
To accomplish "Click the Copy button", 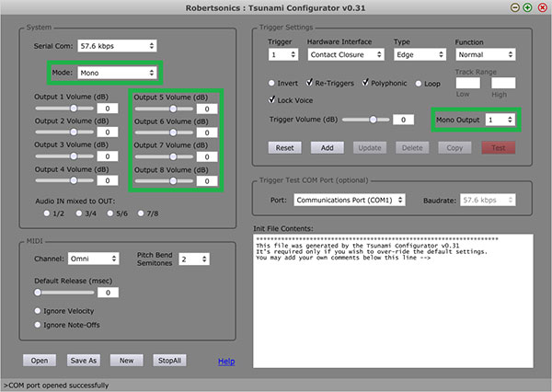I will click(454, 148).
